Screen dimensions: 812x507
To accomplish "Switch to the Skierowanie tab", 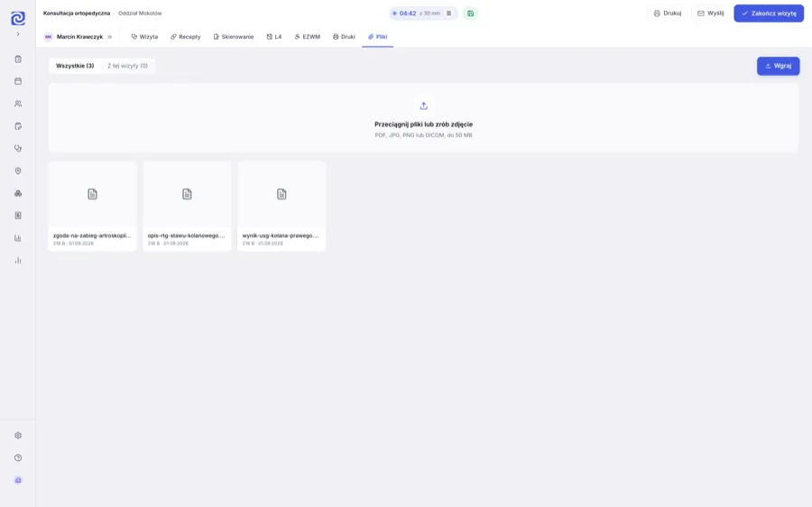I will [x=234, y=37].
